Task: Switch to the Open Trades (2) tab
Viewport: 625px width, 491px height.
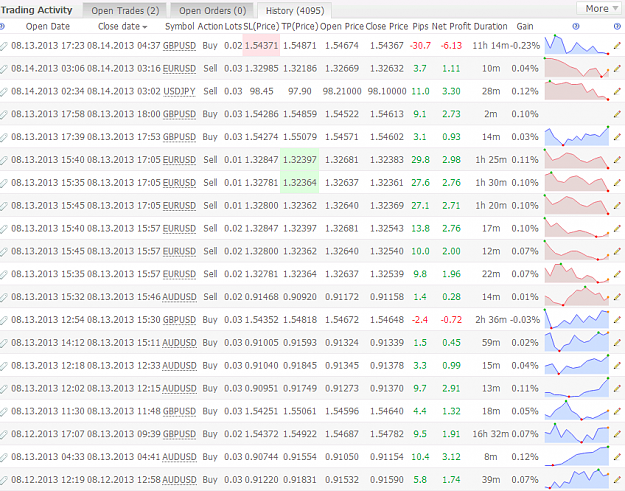Action: pyautogui.click(x=125, y=10)
